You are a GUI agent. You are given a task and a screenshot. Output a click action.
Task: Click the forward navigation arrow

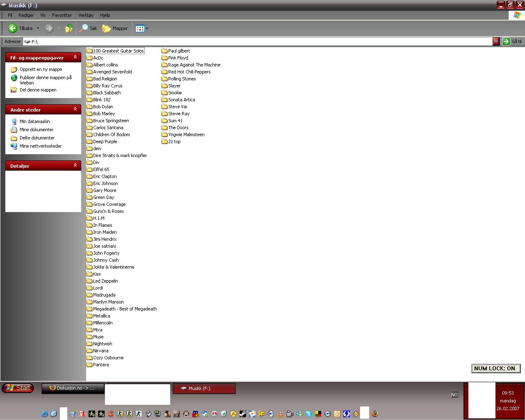tap(49, 28)
